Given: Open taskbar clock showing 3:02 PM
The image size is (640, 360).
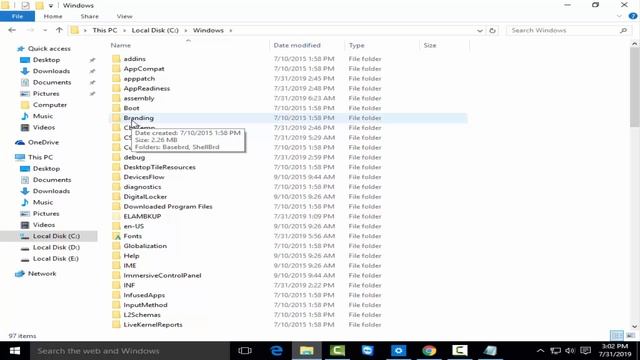Looking at the screenshot, I should (615, 351).
